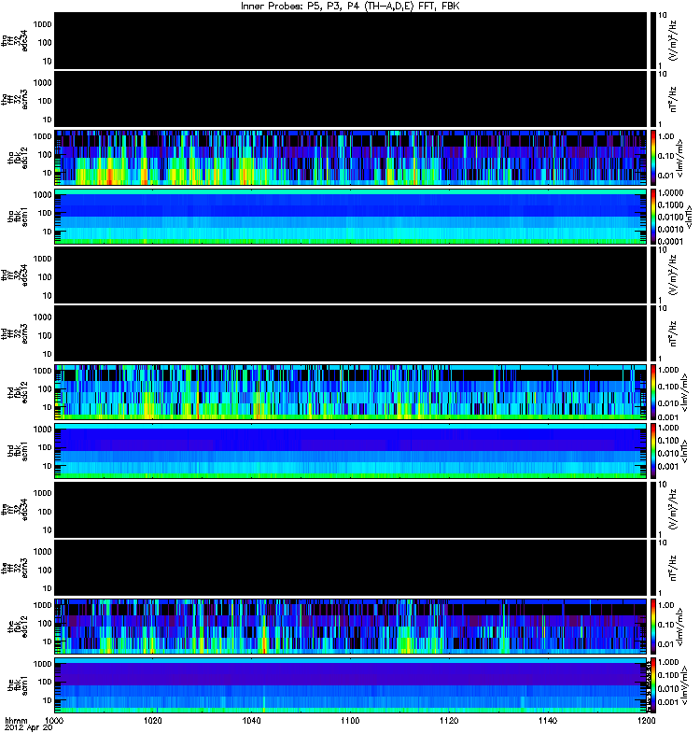Select the the fff 32 edc34 panel
This screenshot has height=747, width=700.
click(x=351, y=509)
